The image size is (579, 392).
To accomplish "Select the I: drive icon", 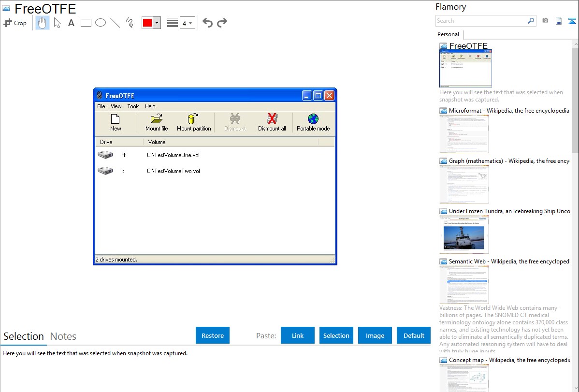I will coord(105,171).
